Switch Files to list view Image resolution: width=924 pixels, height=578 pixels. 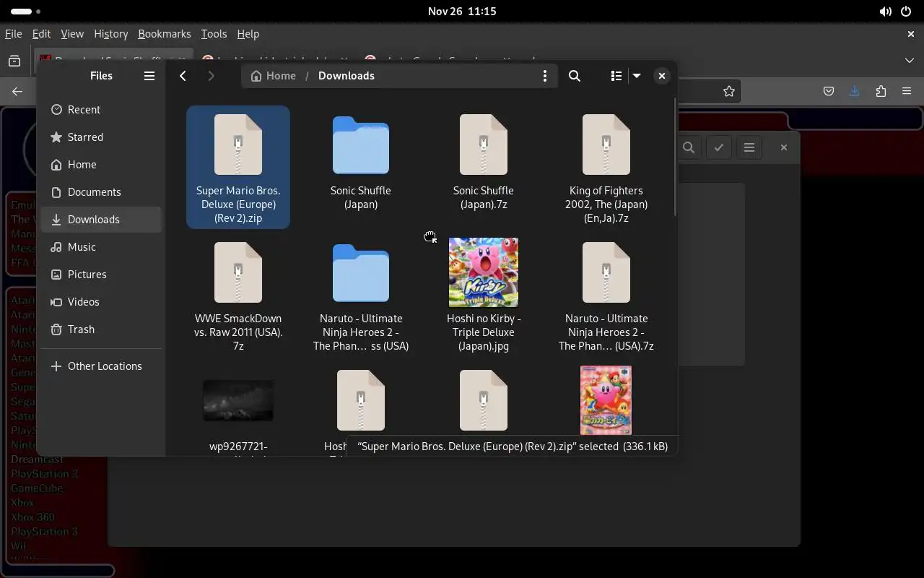click(x=616, y=76)
